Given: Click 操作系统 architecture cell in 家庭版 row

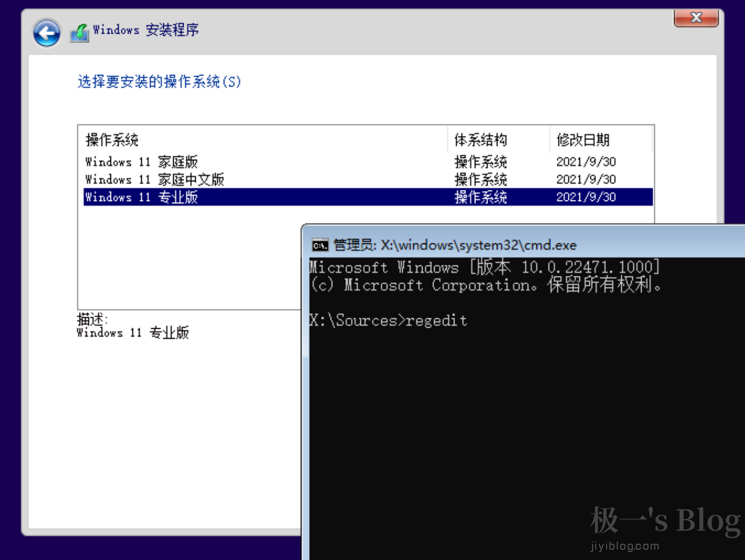Looking at the screenshot, I should [481, 161].
